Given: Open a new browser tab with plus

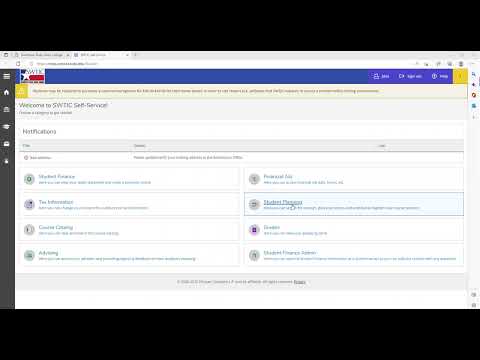Looking at the screenshot, I should coord(135,55).
